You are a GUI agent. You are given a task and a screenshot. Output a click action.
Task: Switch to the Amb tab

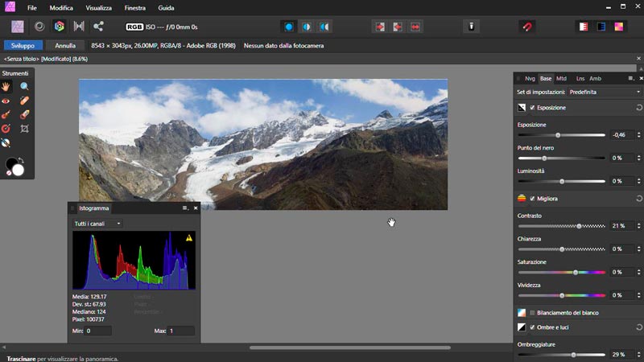pos(595,78)
